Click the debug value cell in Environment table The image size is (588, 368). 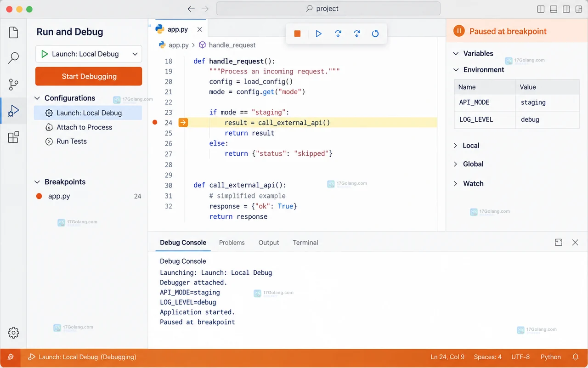point(548,119)
